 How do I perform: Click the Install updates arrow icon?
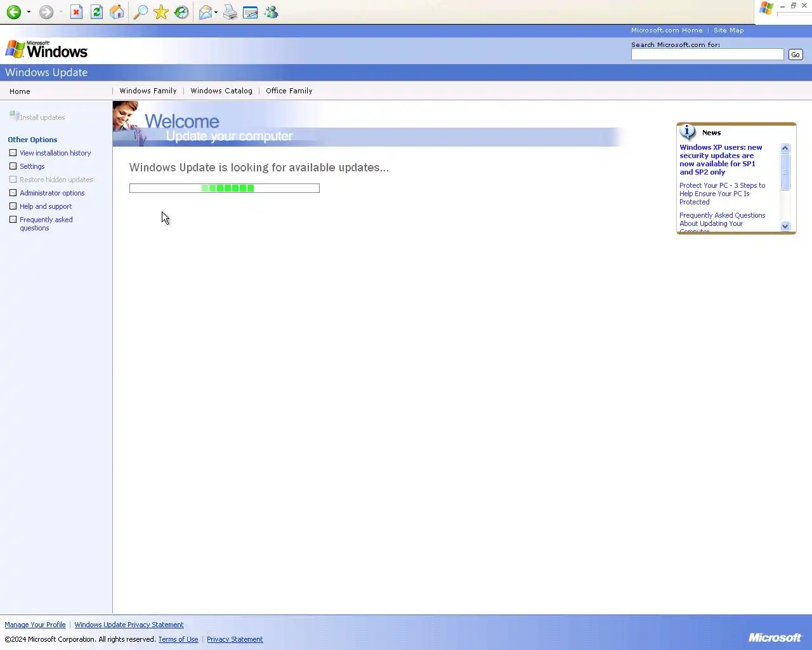pos(13,116)
